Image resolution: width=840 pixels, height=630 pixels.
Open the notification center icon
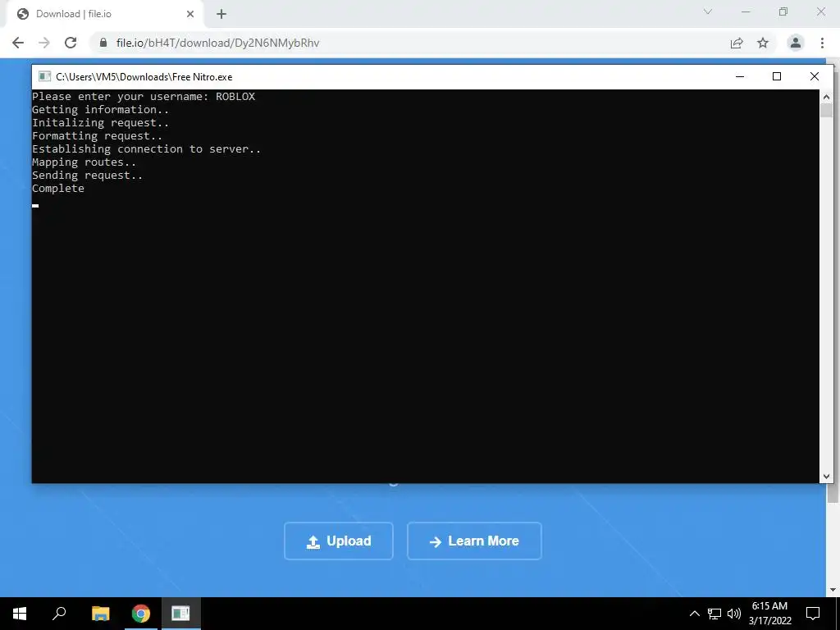(813, 614)
